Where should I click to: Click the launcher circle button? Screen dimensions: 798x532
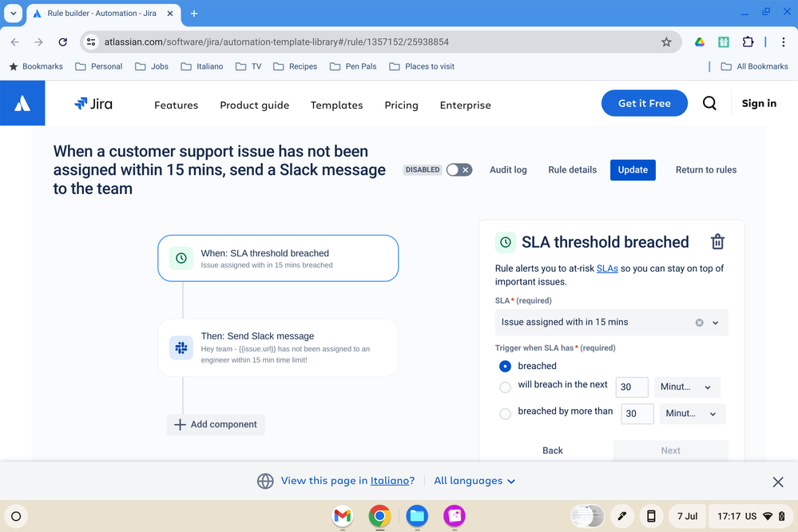[16, 516]
